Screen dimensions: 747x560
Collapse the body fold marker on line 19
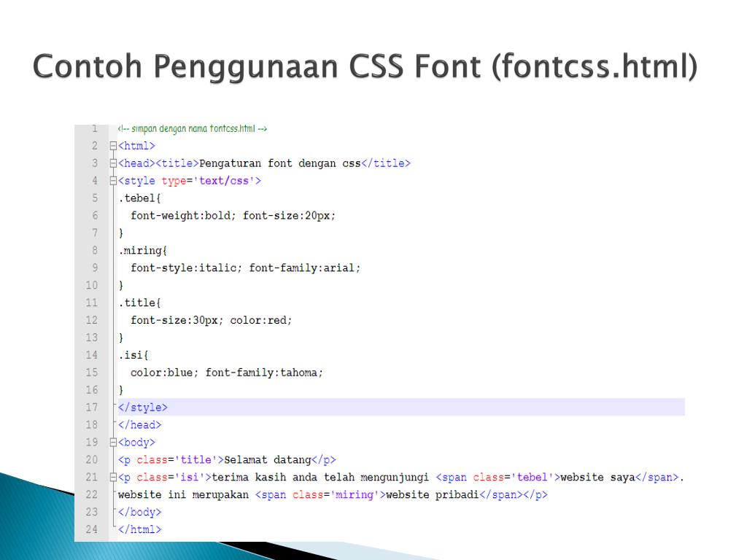(x=113, y=443)
